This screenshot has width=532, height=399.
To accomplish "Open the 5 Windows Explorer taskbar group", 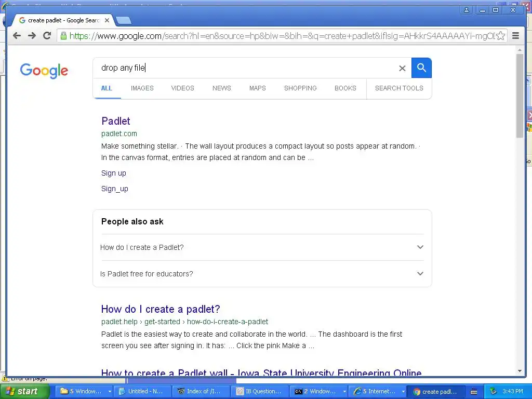I will point(84,391).
